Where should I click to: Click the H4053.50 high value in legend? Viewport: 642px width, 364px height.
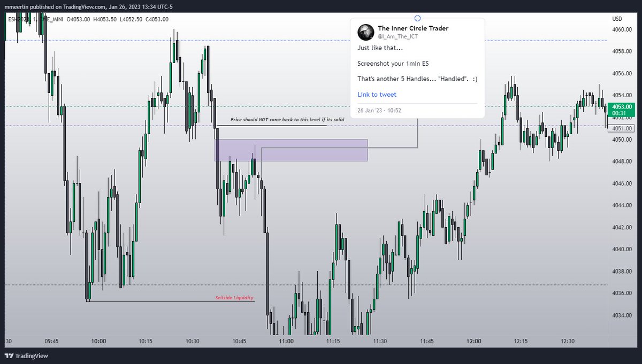click(x=105, y=19)
